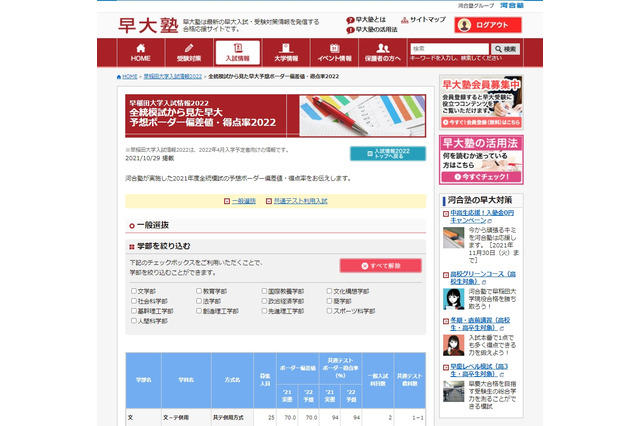Image resolution: width=640 pixels, height=426 pixels.
Task: Click girl thumbnail under 冬期・直前講習
Action: 453,345
